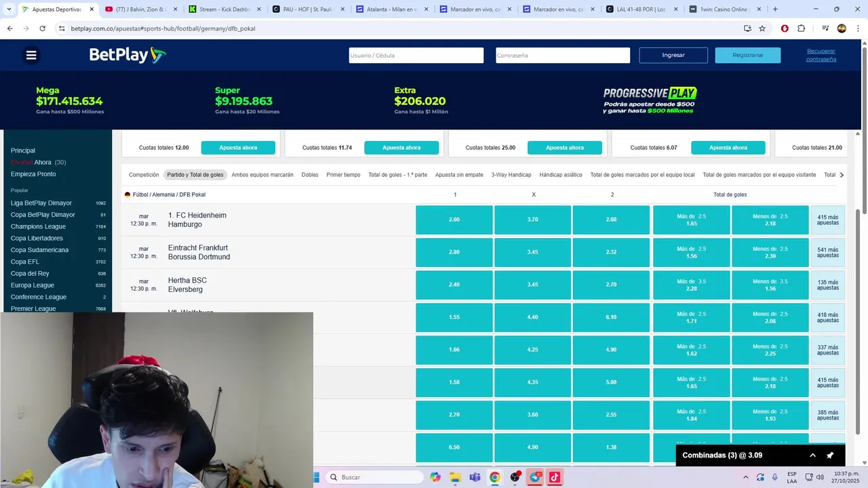Select draw odds 3.70 for Heidenheim vs Hamburgo

coord(533,220)
